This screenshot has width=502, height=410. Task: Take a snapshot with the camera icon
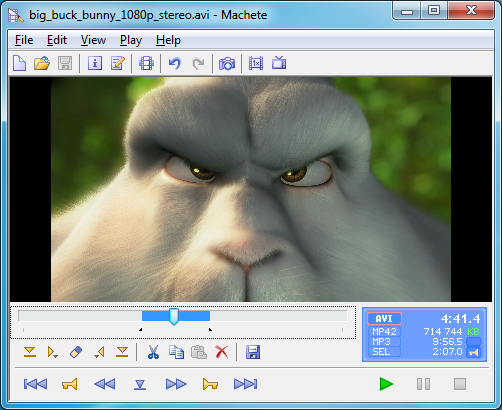(x=227, y=63)
